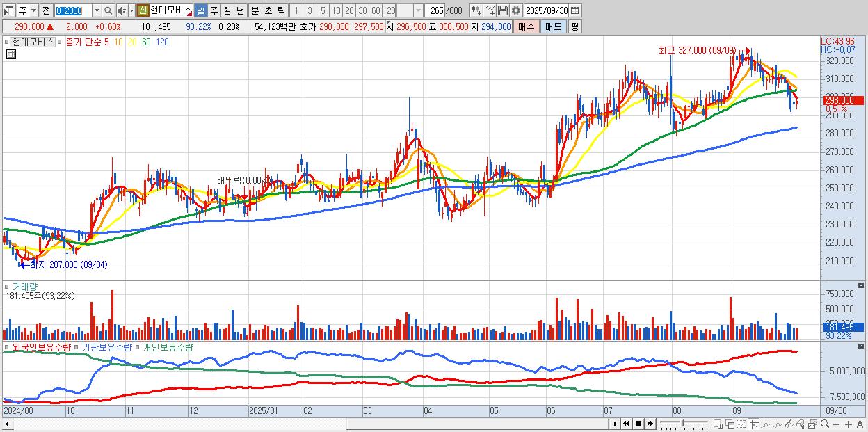The height and width of the screenshot is (432, 868).
Task: Click the panel layout icon in the toolbar
Action: pyautogui.click(x=9, y=10)
